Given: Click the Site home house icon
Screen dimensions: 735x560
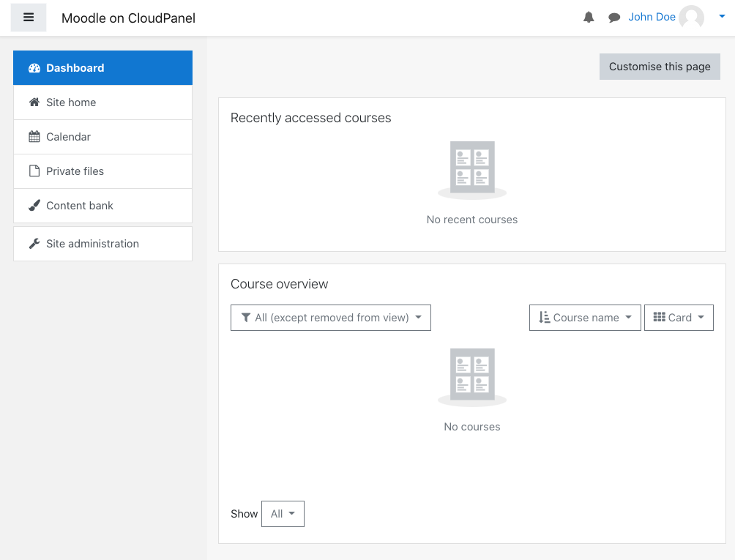Looking at the screenshot, I should 34,102.
